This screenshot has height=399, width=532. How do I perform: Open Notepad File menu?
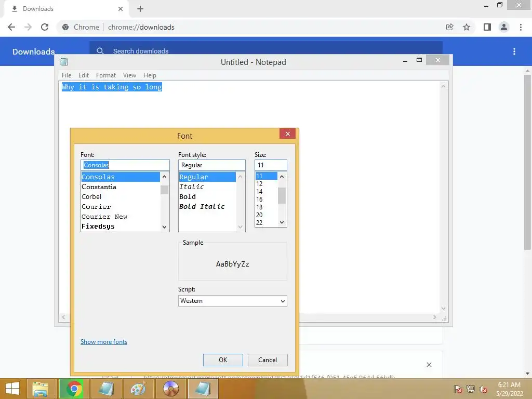click(x=66, y=75)
